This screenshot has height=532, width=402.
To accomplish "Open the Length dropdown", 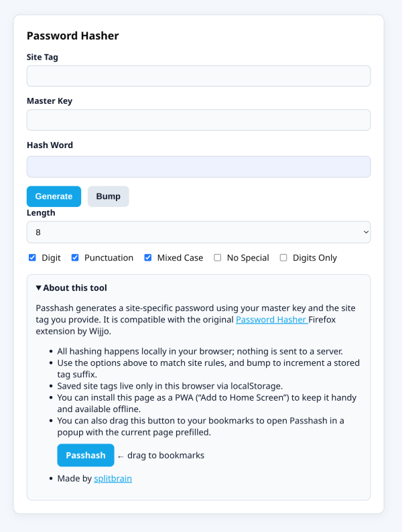I will point(198,232).
